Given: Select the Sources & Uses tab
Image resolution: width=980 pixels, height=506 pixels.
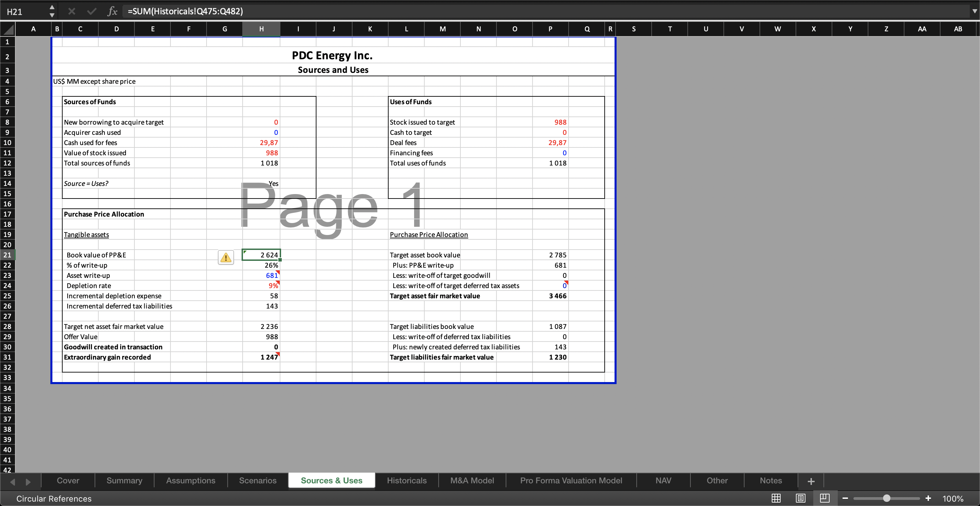Looking at the screenshot, I should pyautogui.click(x=331, y=480).
